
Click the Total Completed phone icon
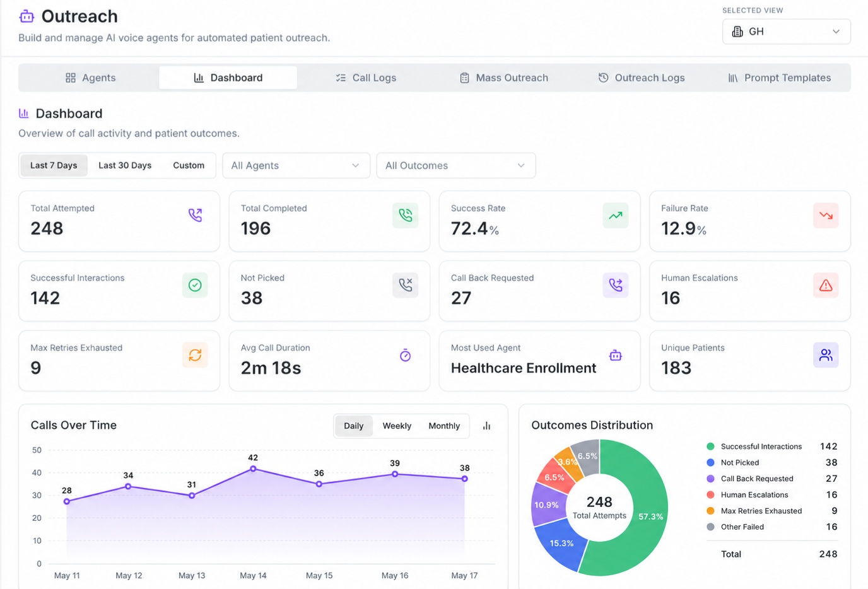tap(405, 216)
